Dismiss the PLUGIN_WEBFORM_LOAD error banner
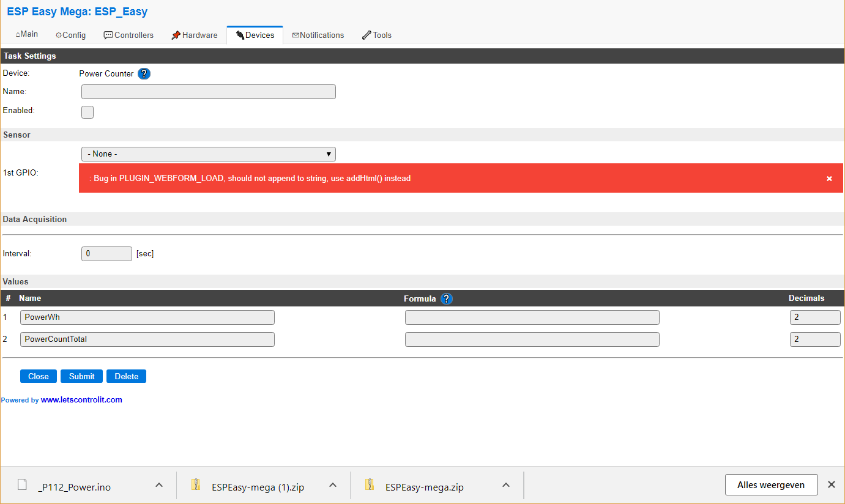Image resolution: width=845 pixels, height=504 pixels. [829, 178]
